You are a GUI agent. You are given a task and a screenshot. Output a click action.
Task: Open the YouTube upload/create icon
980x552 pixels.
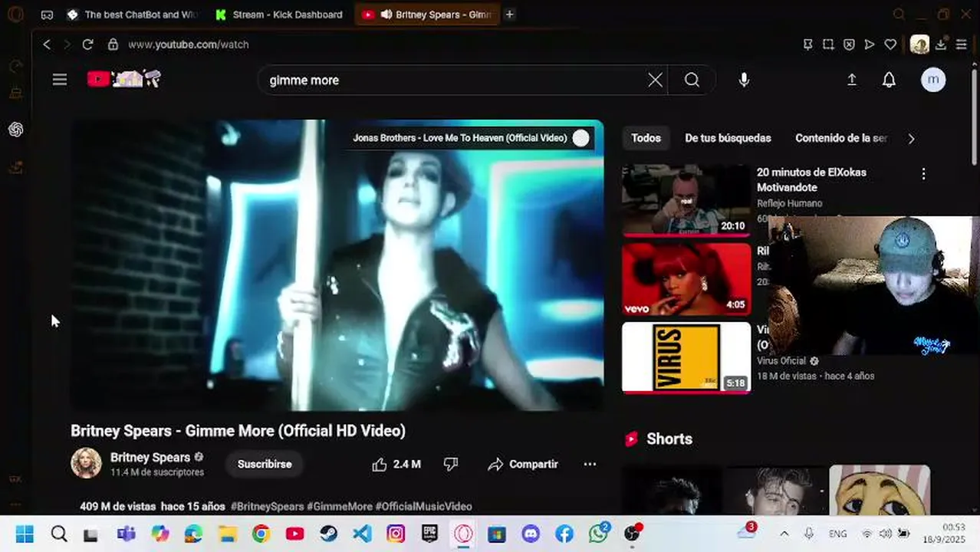pos(851,80)
